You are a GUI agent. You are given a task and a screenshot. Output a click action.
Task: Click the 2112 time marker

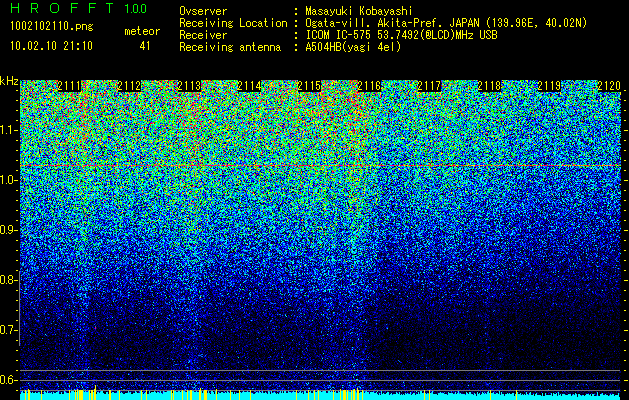129,86
